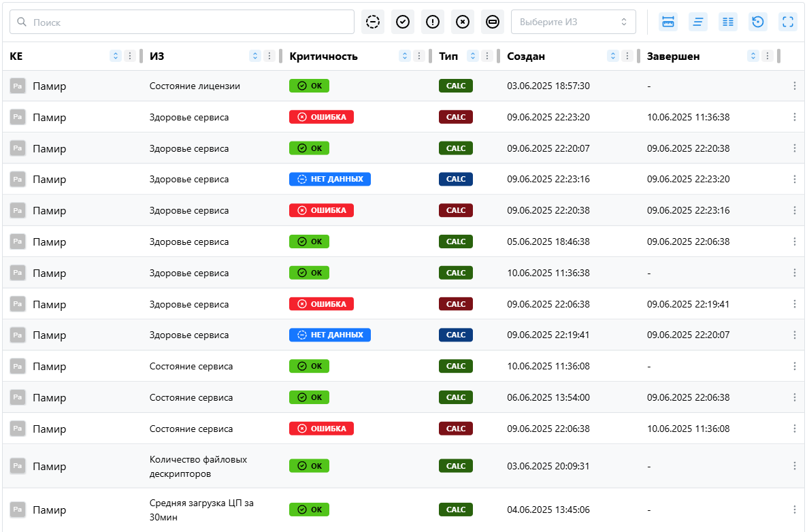807x532 pixels.
Task: Click the search field 'Поиск'
Action: 182,22
